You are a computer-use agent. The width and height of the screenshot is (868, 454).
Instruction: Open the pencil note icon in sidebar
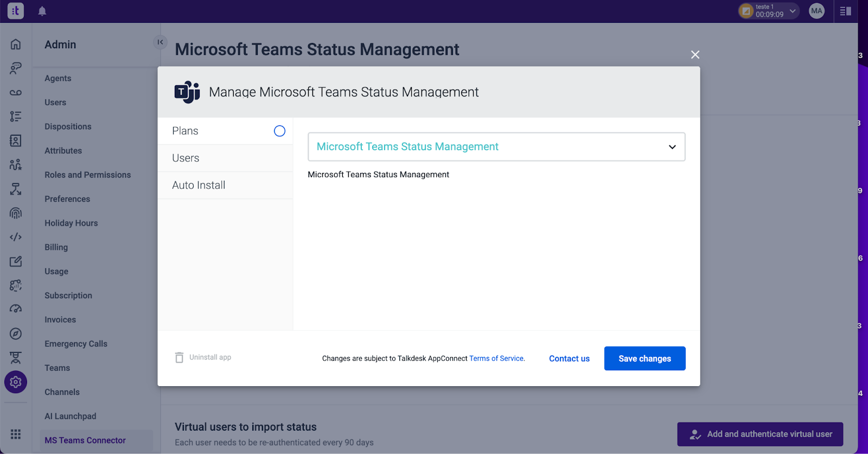tap(16, 261)
